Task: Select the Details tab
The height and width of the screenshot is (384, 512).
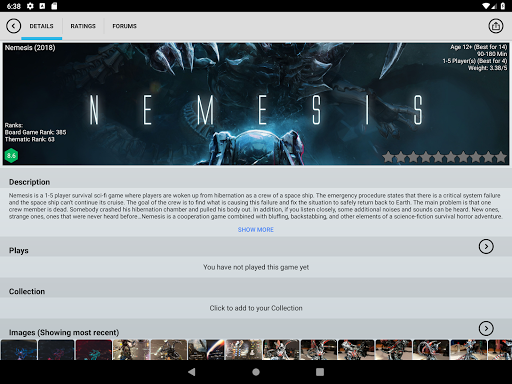Action: point(41,26)
